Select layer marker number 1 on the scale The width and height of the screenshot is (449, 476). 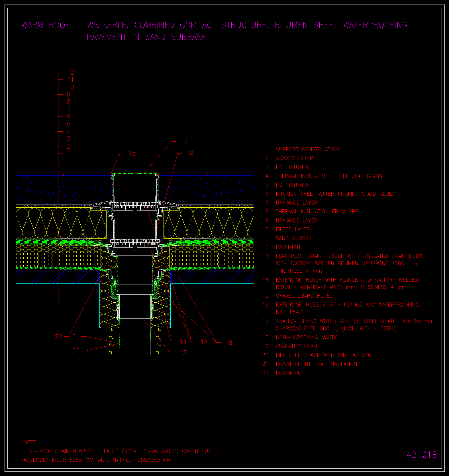69,154
